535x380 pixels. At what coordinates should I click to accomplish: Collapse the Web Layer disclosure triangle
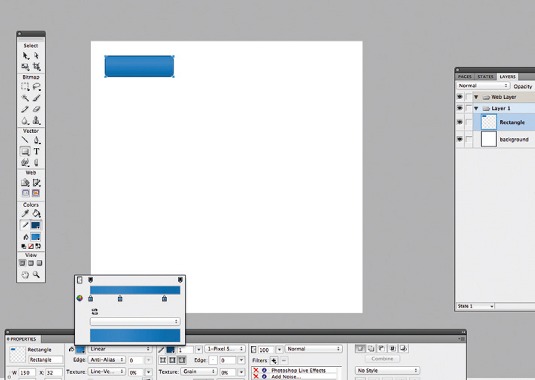[x=476, y=97]
